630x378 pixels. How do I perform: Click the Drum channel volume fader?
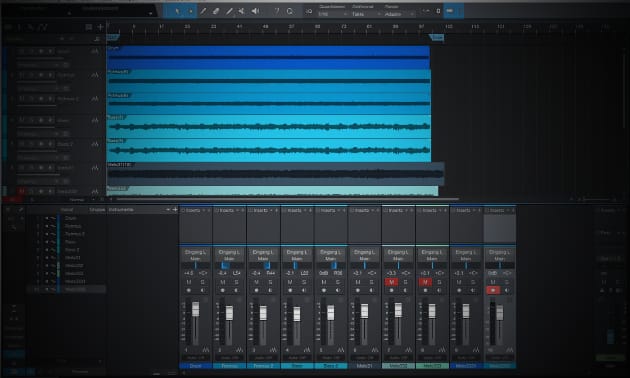[195, 309]
